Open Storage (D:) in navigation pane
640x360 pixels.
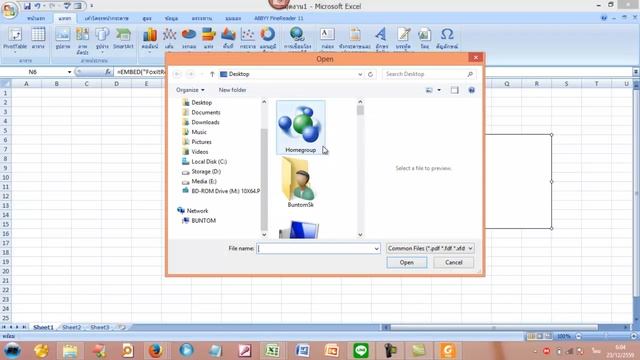(x=206, y=171)
